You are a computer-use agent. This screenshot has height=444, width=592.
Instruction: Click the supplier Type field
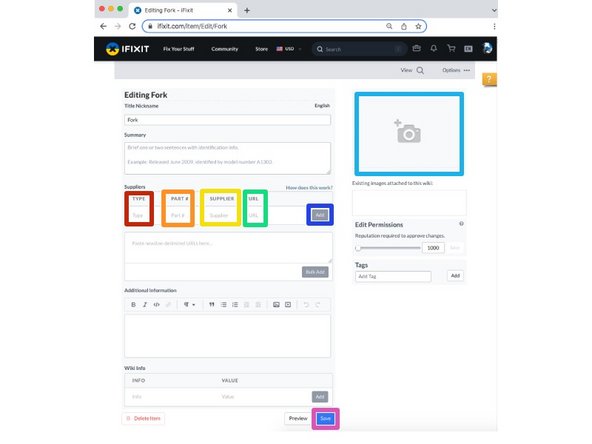point(139,216)
